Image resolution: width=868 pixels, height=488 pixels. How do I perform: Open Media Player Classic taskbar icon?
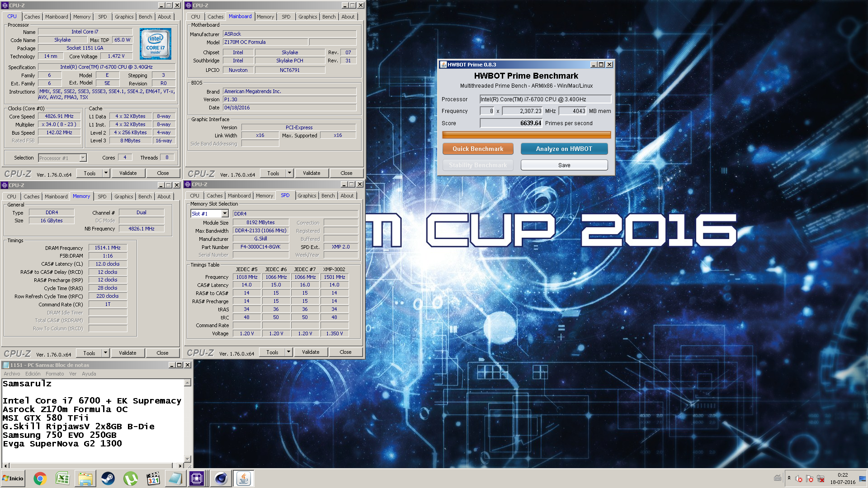click(153, 479)
